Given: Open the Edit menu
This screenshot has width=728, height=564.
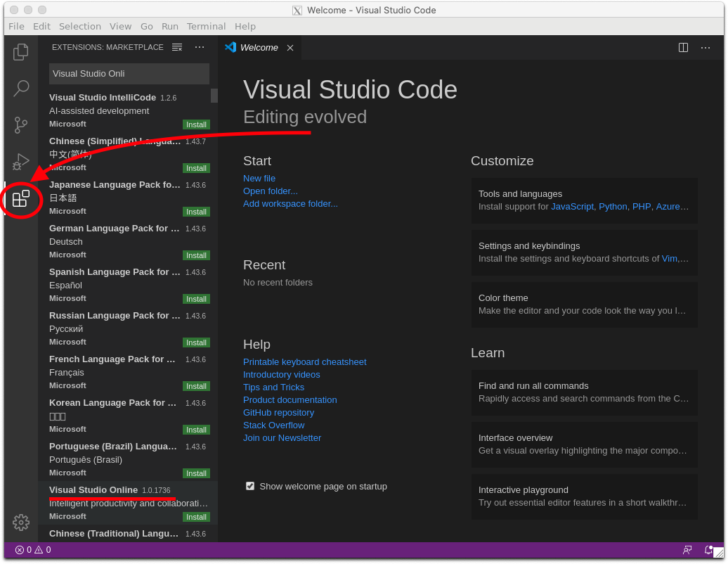Looking at the screenshot, I should (x=41, y=27).
